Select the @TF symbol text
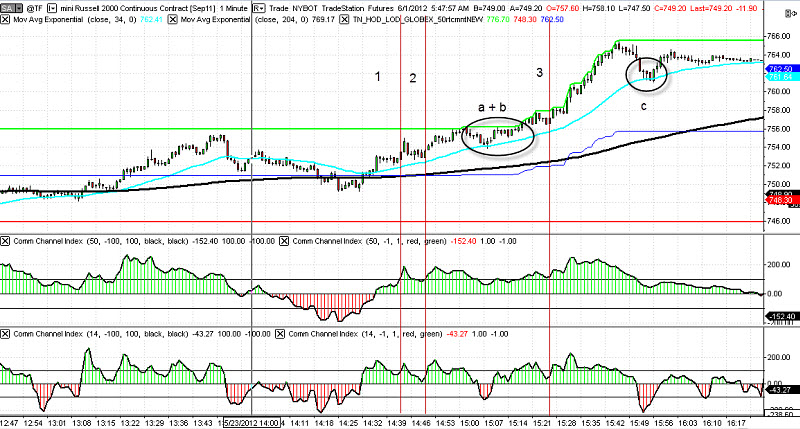The image size is (800, 429). point(34,8)
